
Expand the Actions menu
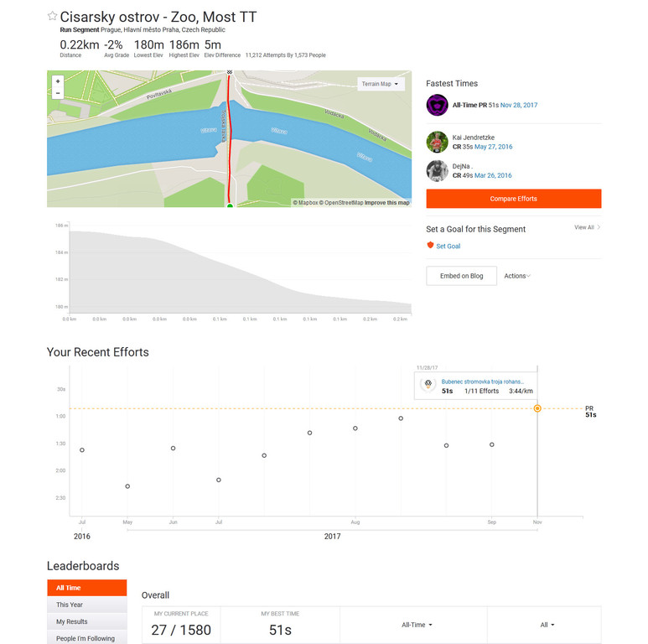tap(516, 276)
